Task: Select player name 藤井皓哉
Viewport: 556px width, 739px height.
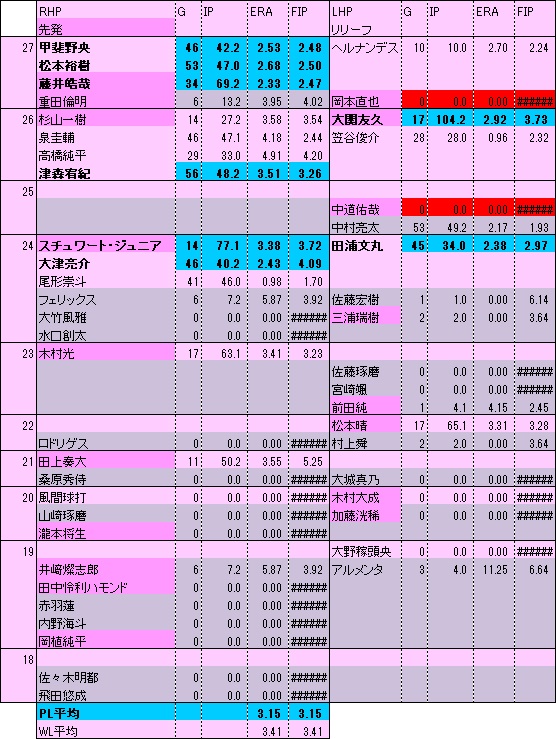Action: (106, 83)
